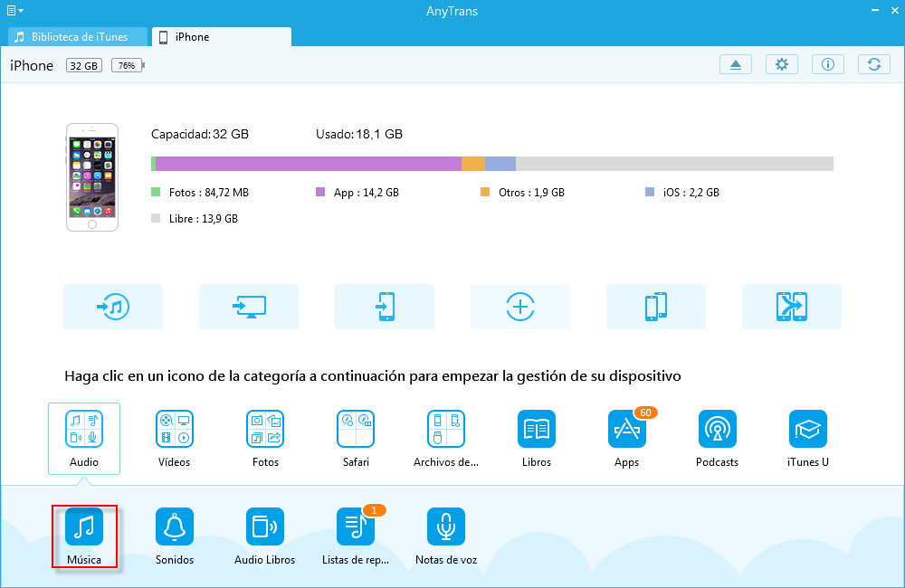905x588 pixels.
Task: Click the transfer content to computer shortcut
Action: tap(249, 307)
